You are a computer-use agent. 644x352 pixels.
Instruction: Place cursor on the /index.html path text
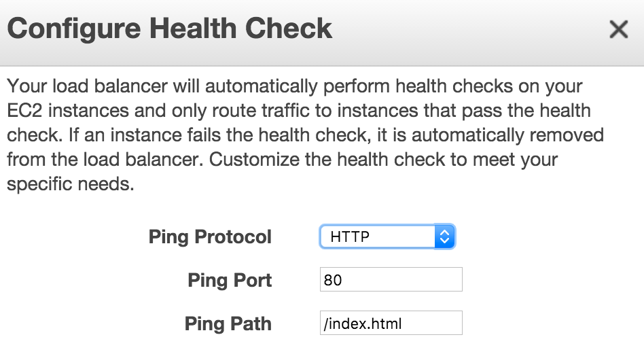(x=364, y=323)
